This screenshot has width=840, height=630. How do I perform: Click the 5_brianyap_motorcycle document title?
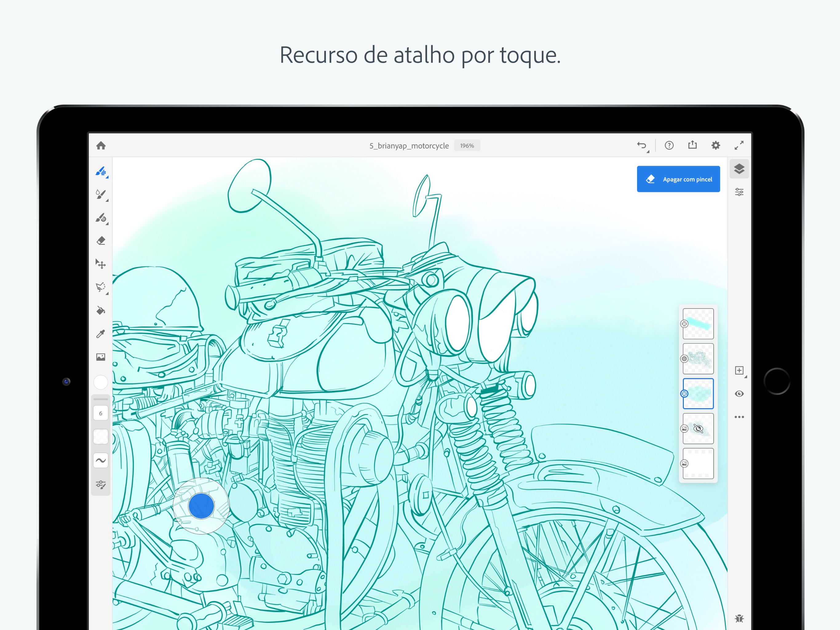pyautogui.click(x=409, y=146)
